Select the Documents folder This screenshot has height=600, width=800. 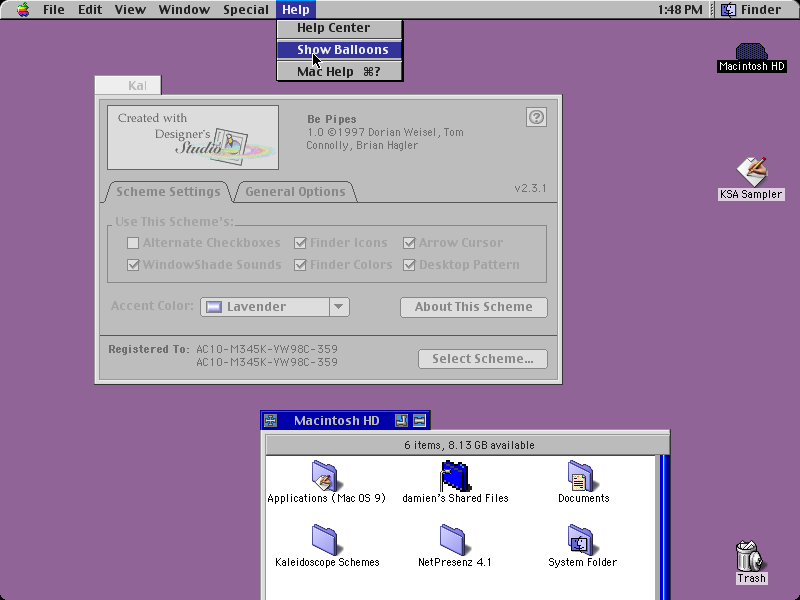coord(583,482)
